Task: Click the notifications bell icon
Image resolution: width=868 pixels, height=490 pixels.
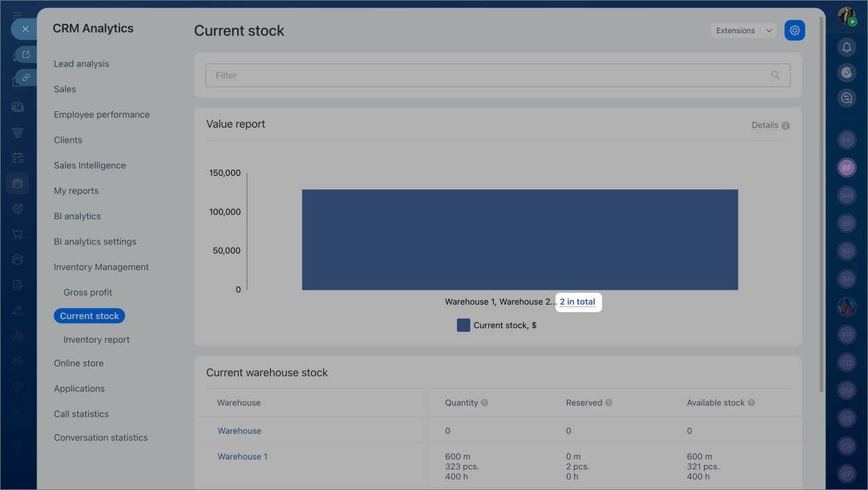Action: pos(846,47)
